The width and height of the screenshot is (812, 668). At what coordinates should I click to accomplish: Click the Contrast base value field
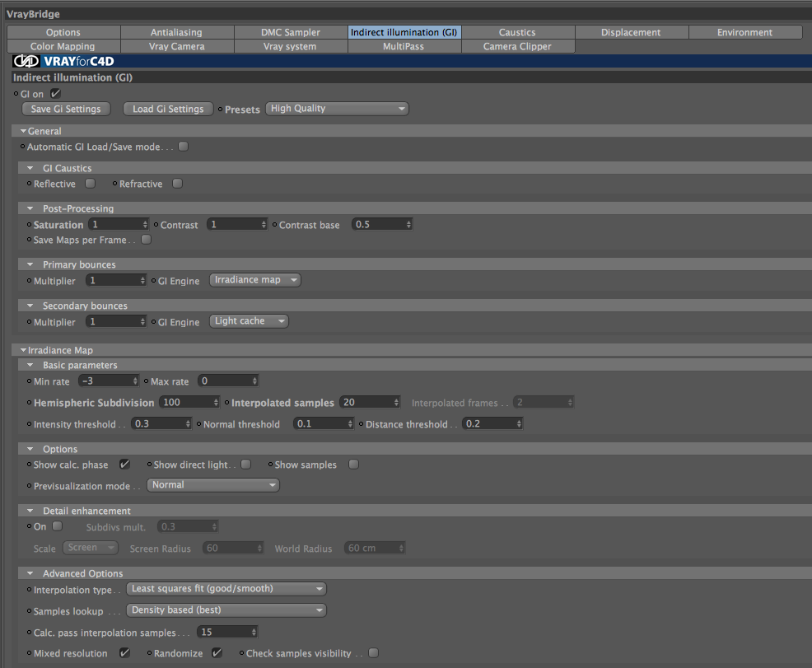(x=382, y=224)
